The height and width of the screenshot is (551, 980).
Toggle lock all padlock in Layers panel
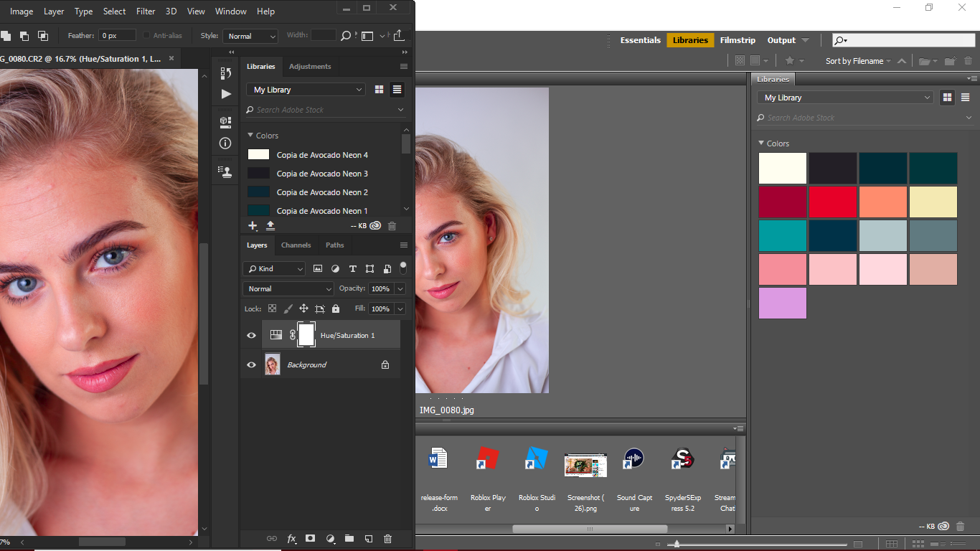click(336, 309)
